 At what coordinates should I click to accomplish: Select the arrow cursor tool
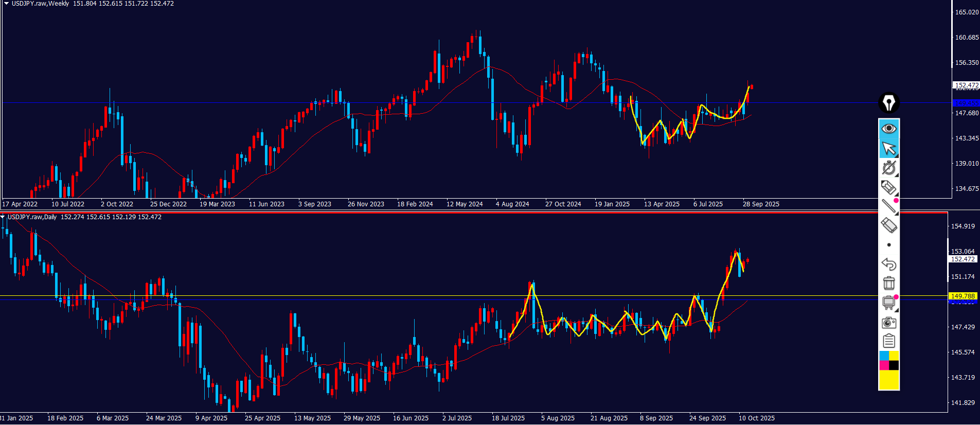[x=888, y=148]
